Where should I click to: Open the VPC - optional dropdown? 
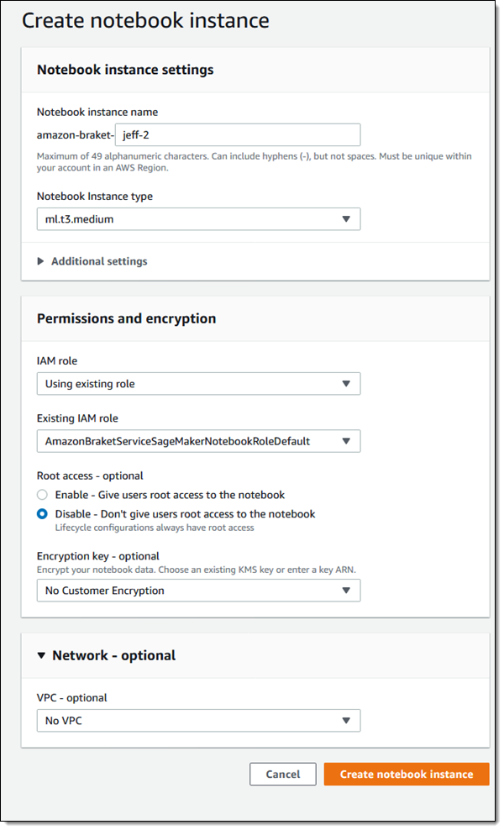pos(198,720)
